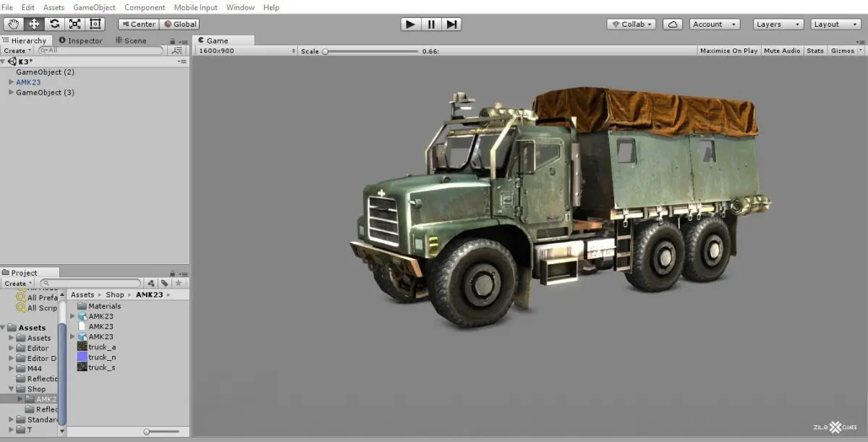Switch to the Inspector tab
This screenshot has width=868, height=442.
click(x=80, y=41)
